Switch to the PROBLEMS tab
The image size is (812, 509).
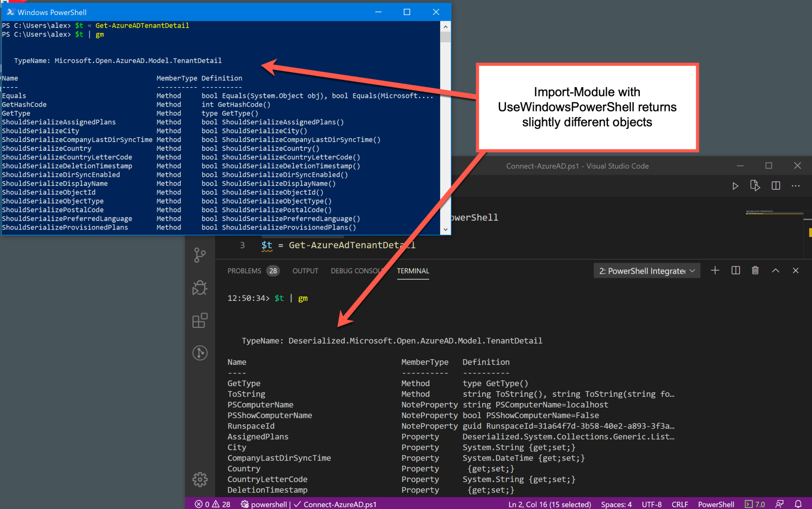click(x=244, y=270)
